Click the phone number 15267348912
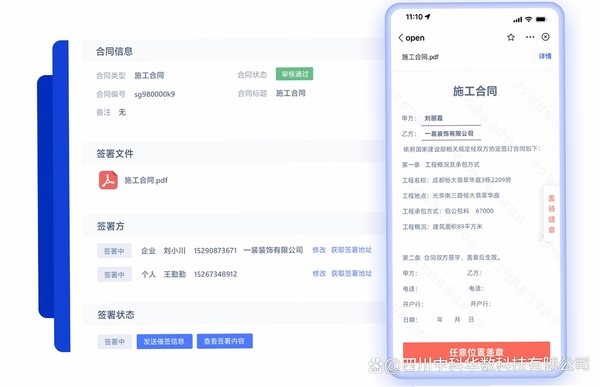Screen dimensions: 600x387 pos(215,274)
